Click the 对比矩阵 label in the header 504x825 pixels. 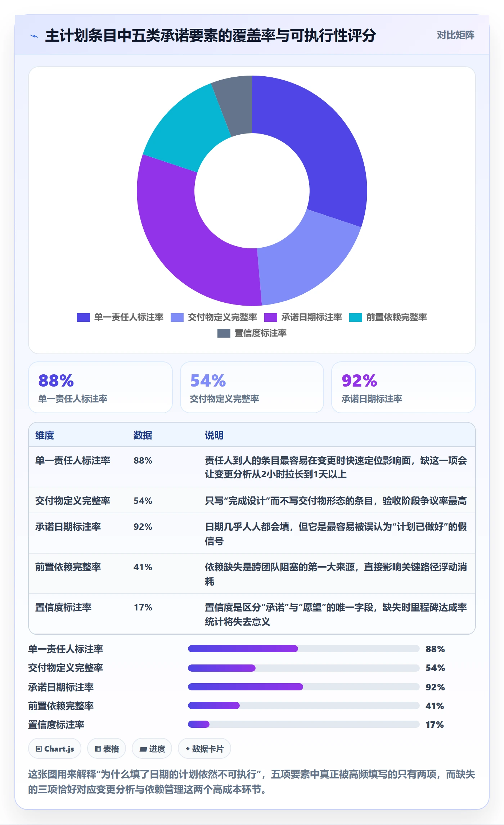point(455,35)
